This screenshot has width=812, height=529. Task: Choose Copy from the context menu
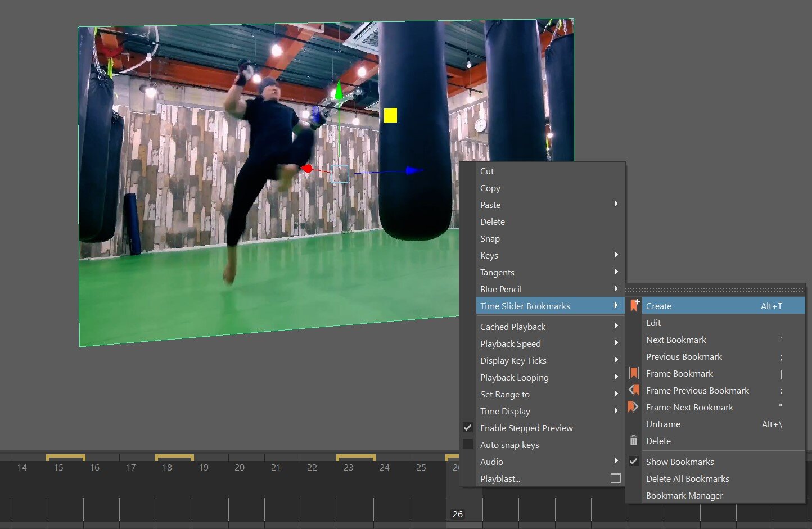pos(490,188)
